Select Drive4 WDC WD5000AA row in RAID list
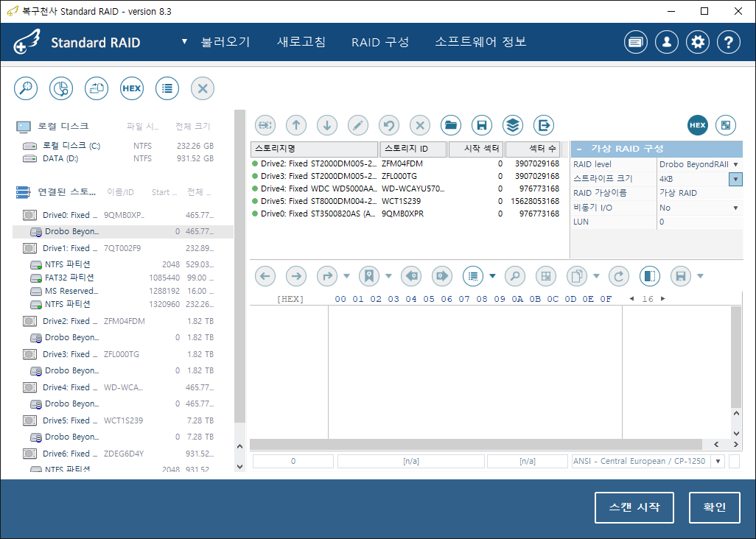Screen dimensions: 756x539 (405, 189)
